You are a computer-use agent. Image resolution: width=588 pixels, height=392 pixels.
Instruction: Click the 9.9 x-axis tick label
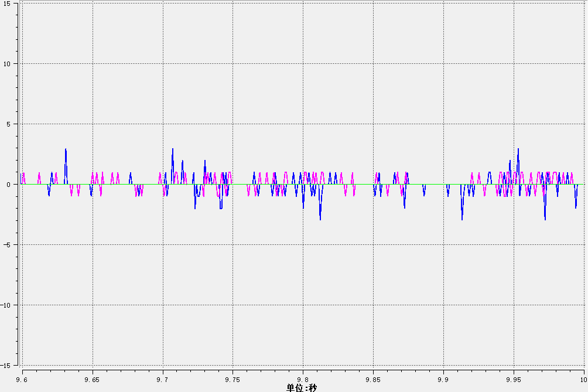(x=443, y=380)
